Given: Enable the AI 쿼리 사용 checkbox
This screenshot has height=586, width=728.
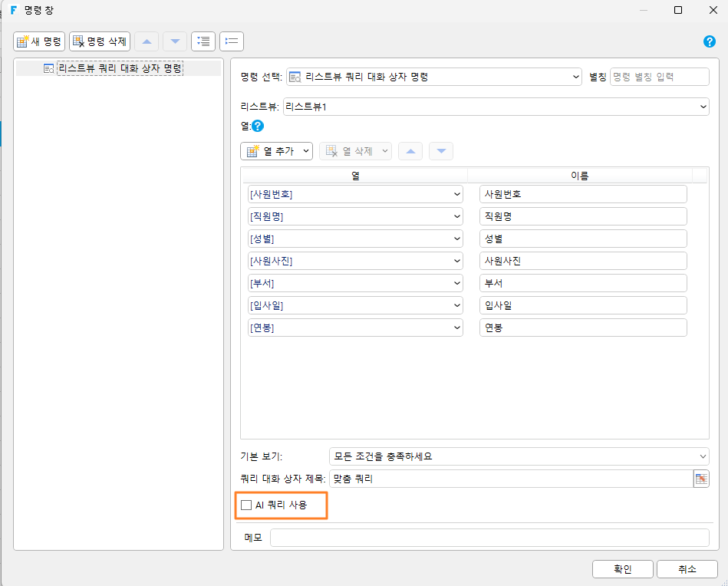Looking at the screenshot, I should click(x=246, y=505).
